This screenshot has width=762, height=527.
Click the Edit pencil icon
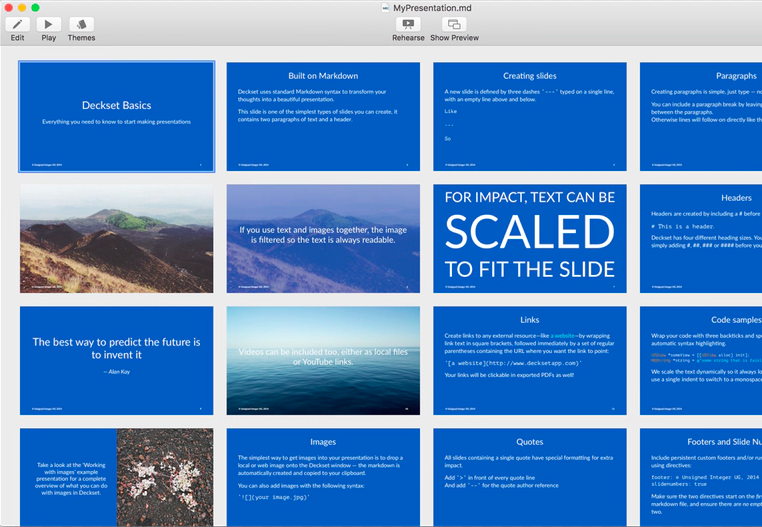click(17, 24)
